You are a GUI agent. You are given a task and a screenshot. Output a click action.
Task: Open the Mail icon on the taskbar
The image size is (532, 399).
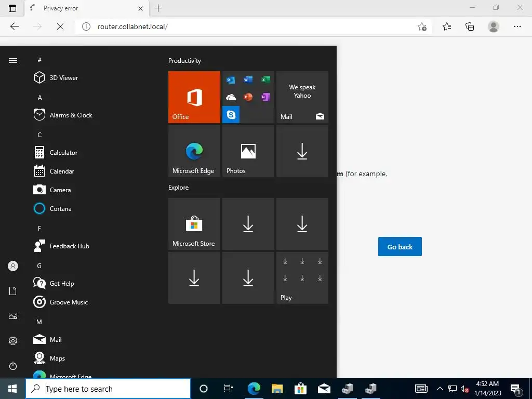coord(324,389)
